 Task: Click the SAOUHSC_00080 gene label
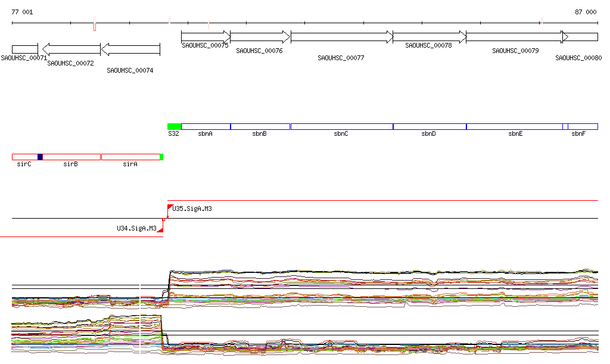click(578, 58)
